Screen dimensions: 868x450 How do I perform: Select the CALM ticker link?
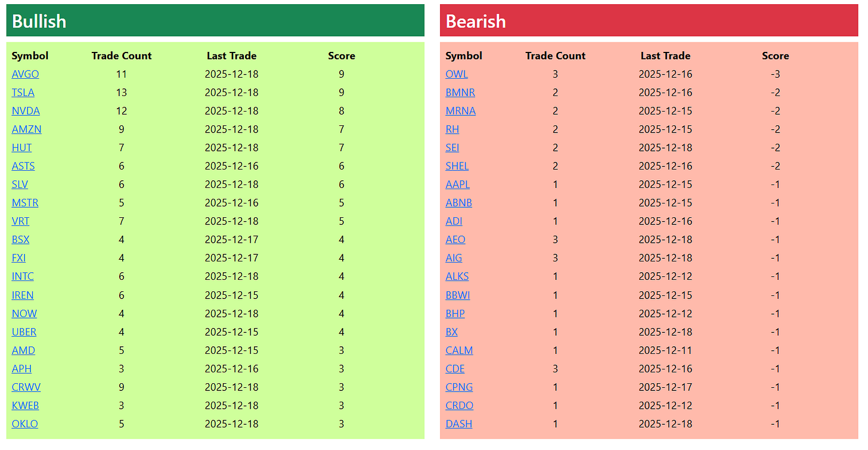tap(459, 351)
